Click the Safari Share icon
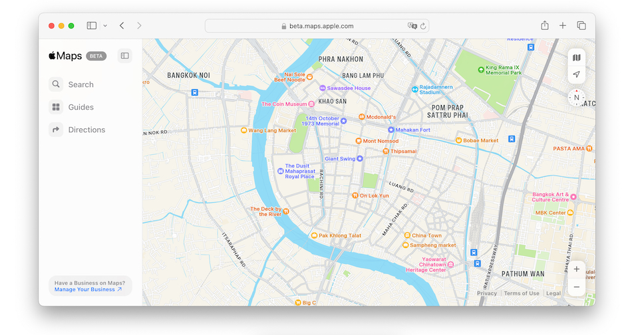 [x=545, y=26]
